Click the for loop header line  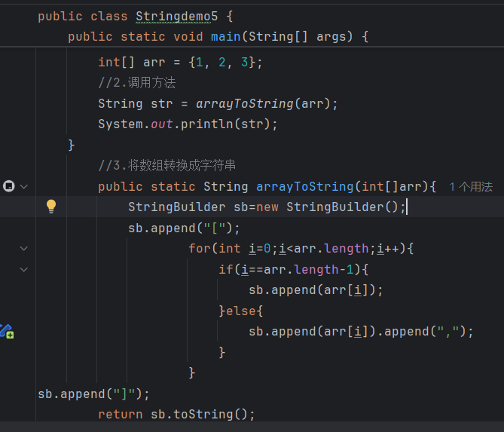301,249
